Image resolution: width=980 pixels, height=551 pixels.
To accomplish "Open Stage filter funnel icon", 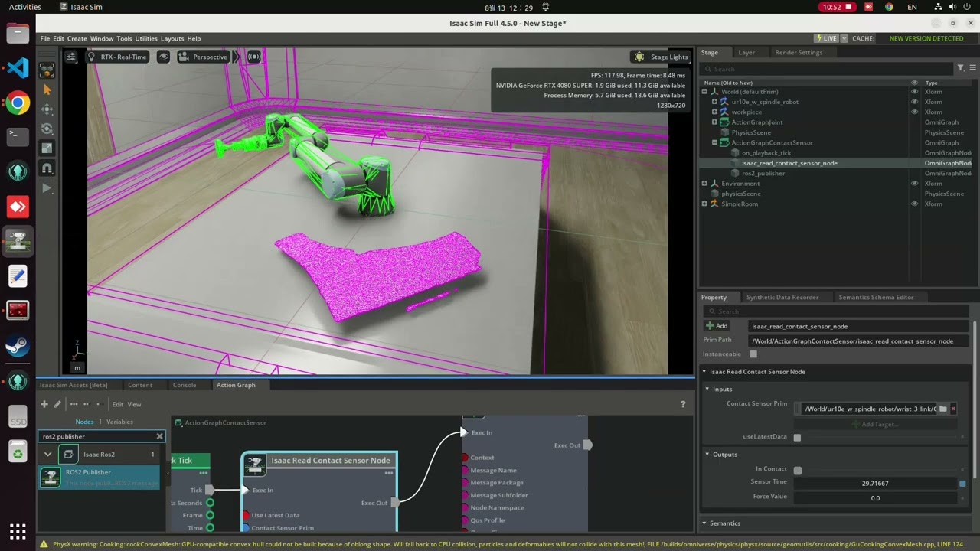I will (961, 69).
